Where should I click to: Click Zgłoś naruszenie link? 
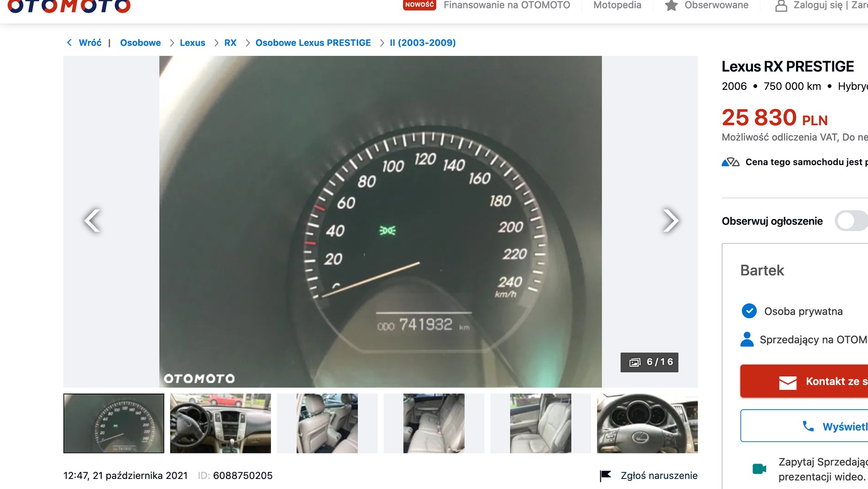[x=659, y=476]
